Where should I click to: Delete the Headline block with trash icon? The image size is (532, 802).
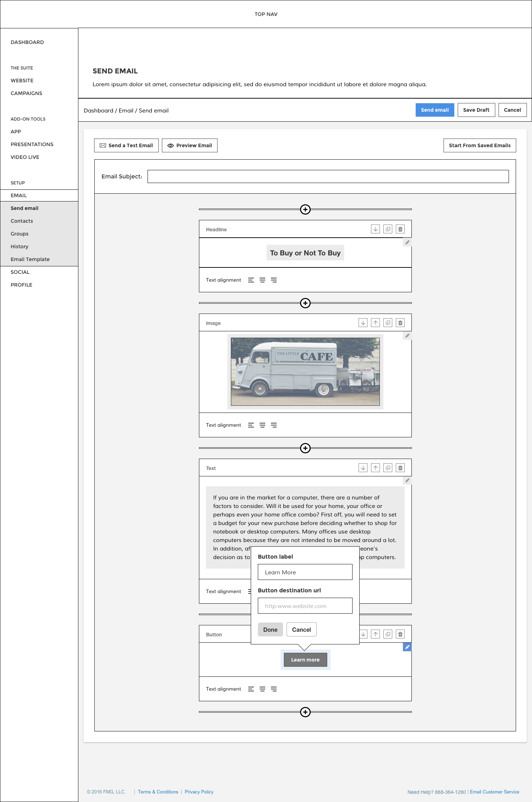point(400,229)
